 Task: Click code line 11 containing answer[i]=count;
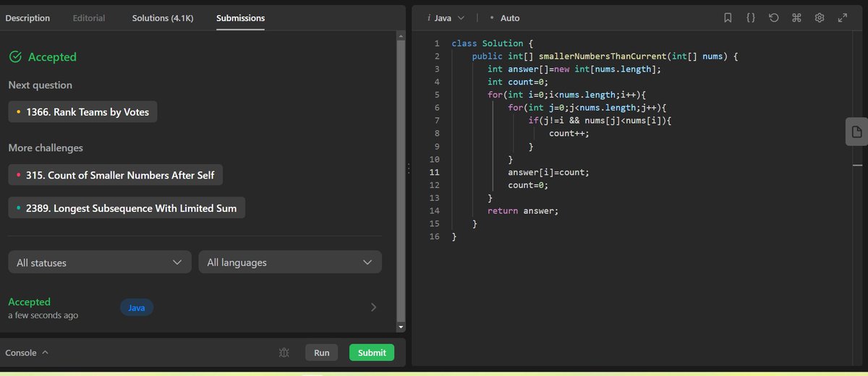pyautogui.click(x=548, y=172)
